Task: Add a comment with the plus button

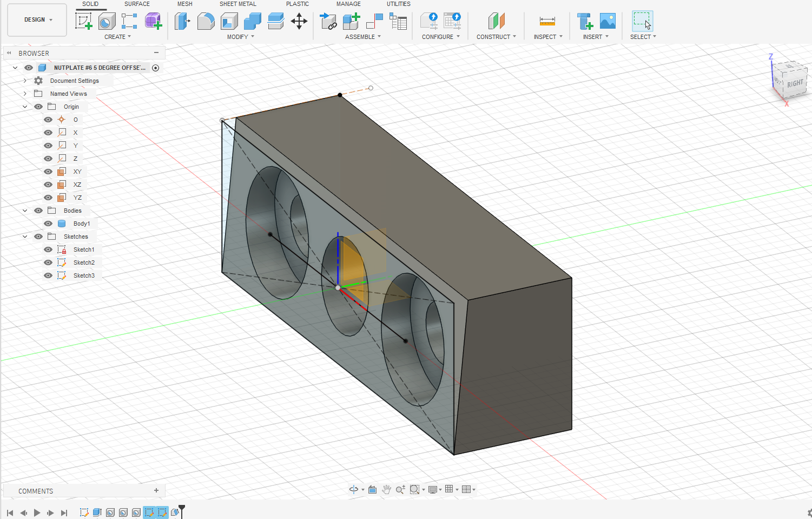Action: click(156, 490)
